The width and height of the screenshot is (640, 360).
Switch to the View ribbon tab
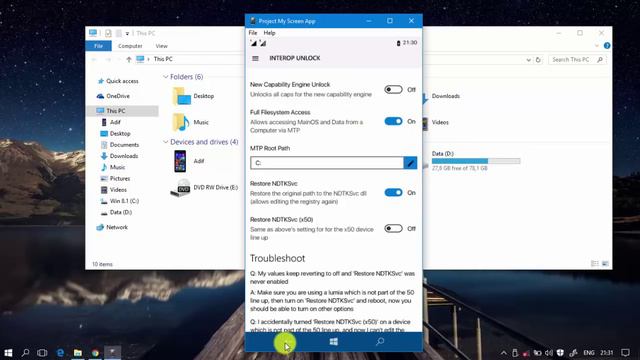tap(161, 46)
